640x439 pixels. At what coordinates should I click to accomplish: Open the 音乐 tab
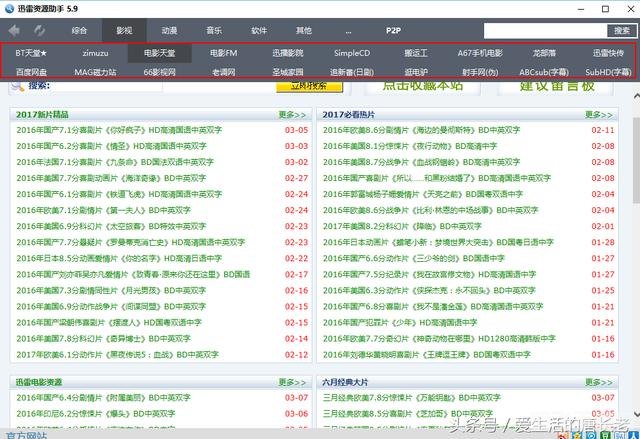[x=214, y=30]
